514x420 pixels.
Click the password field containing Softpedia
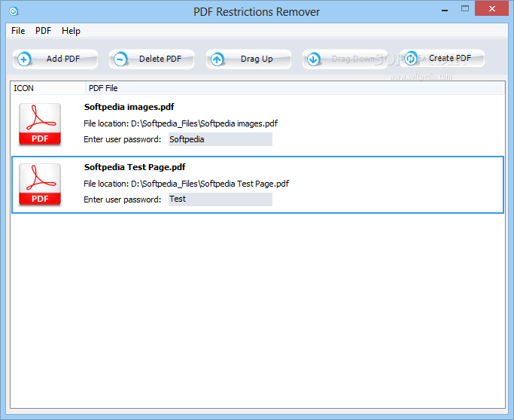221,139
